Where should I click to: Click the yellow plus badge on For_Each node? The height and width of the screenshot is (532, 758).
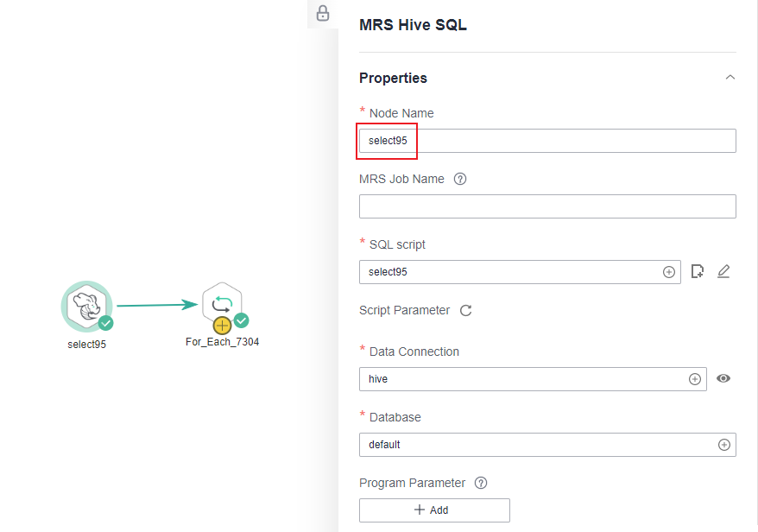pos(222,326)
